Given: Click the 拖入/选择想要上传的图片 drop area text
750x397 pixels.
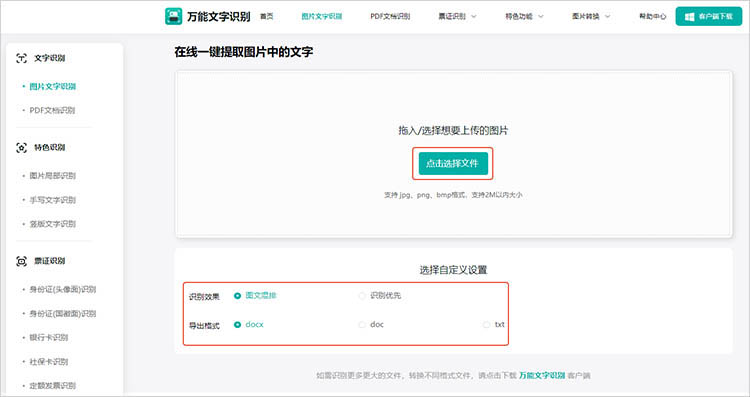Looking at the screenshot, I should 453,131.
